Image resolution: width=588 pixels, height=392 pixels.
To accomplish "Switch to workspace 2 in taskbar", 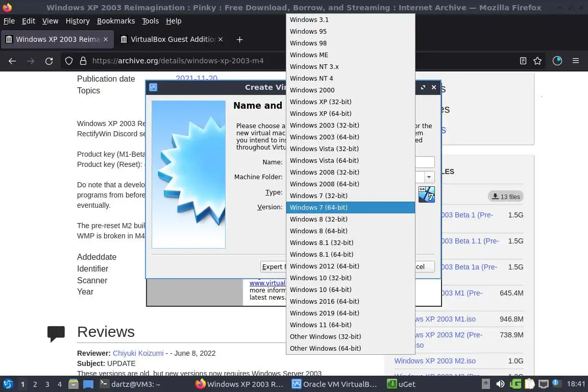I will (35, 384).
